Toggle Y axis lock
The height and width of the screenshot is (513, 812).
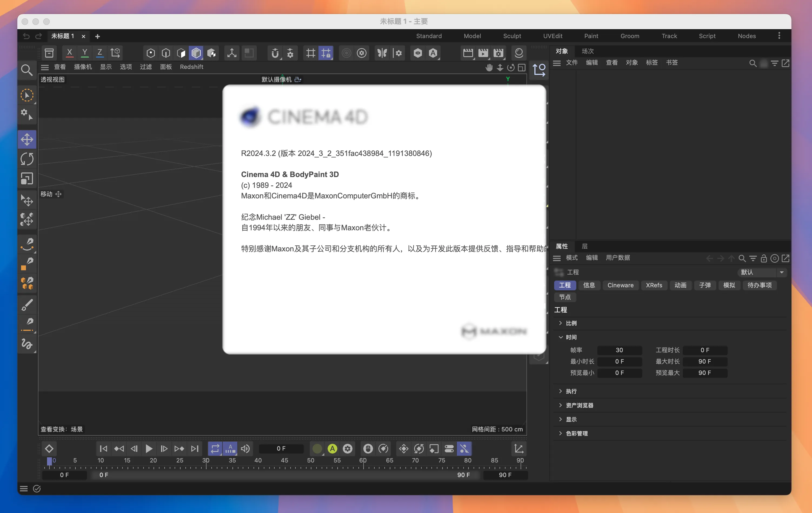point(85,53)
